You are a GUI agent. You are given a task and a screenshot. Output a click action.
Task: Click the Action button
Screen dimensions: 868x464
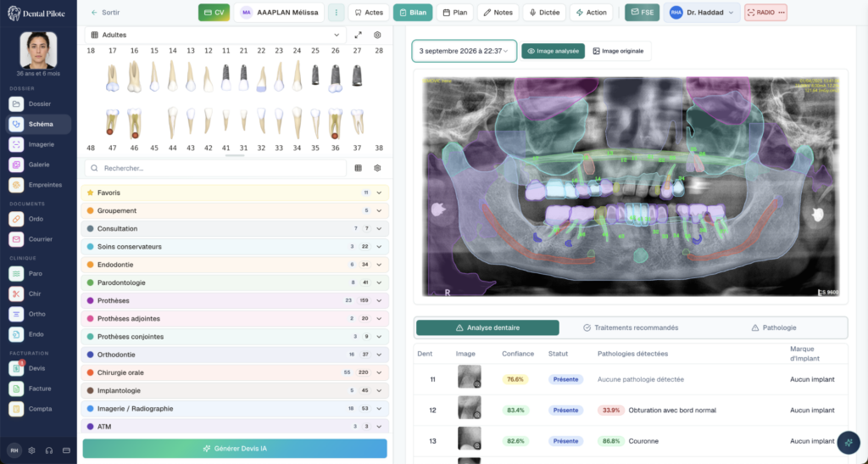coord(591,12)
